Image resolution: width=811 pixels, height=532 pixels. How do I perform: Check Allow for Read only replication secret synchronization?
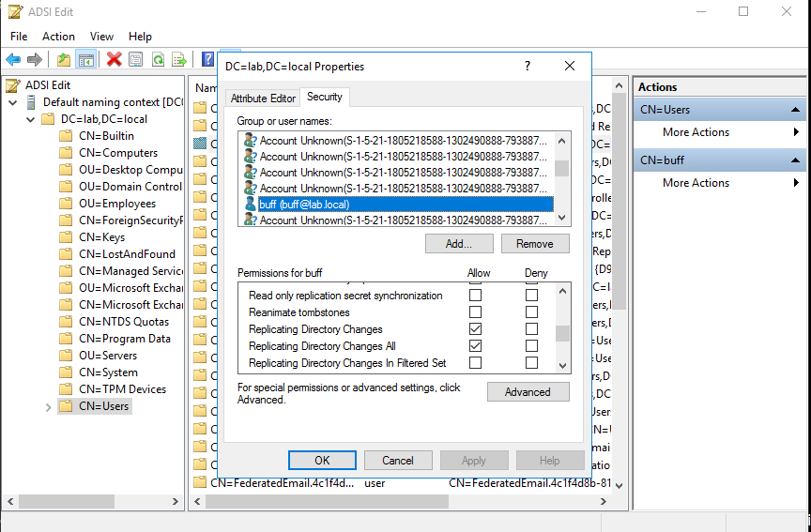coord(475,296)
